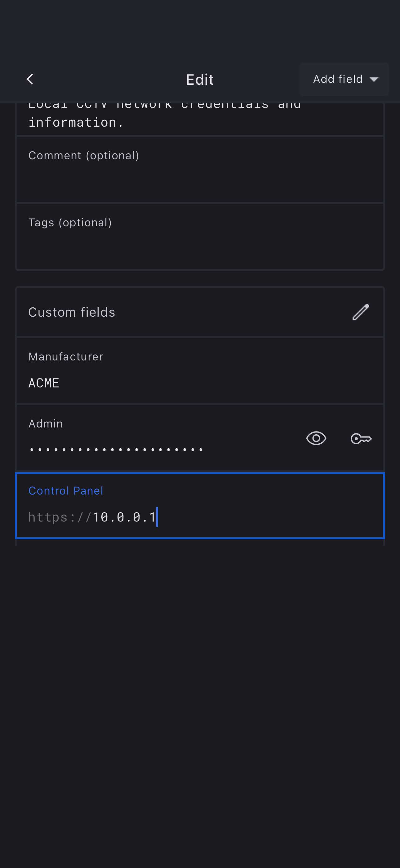Click the 'Tags (optional)' label text
Viewport: 400px width, 868px height.
70,222
